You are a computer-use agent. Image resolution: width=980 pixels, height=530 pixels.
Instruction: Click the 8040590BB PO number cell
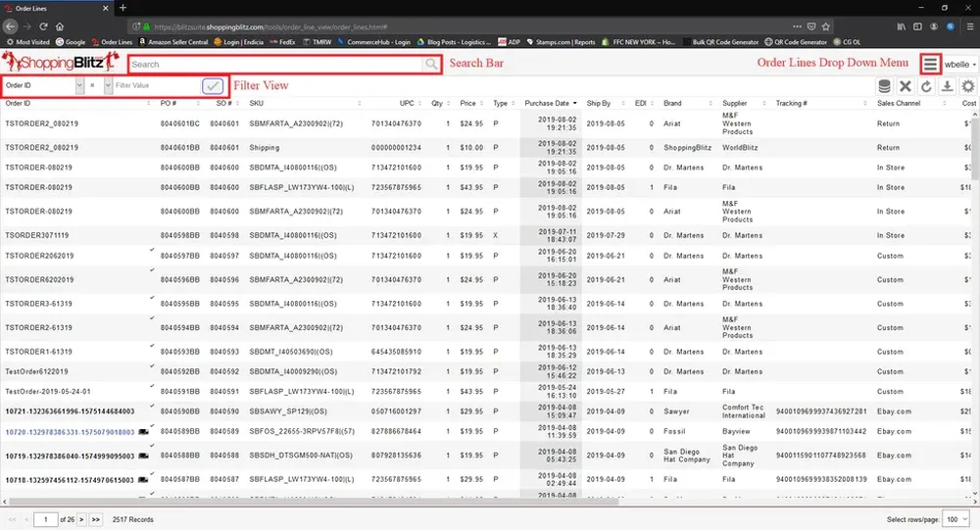point(180,411)
